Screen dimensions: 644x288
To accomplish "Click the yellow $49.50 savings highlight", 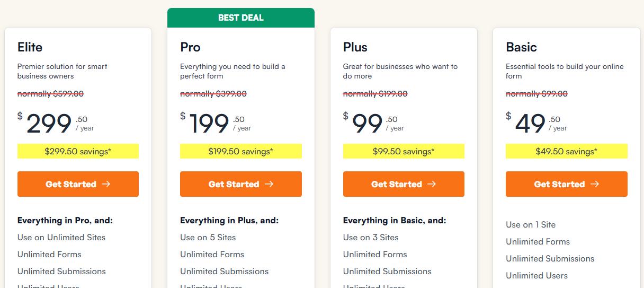I will [x=567, y=151].
